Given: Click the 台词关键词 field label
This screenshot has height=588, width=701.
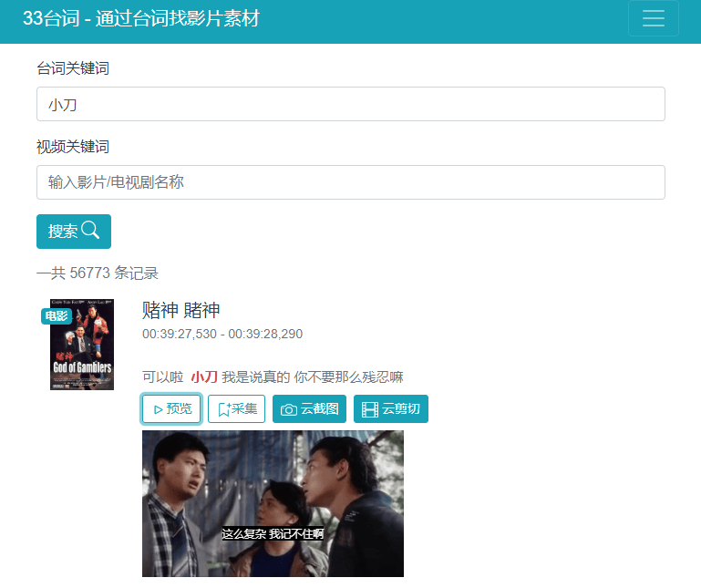Looking at the screenshot, I should click(x=73, y=68).
